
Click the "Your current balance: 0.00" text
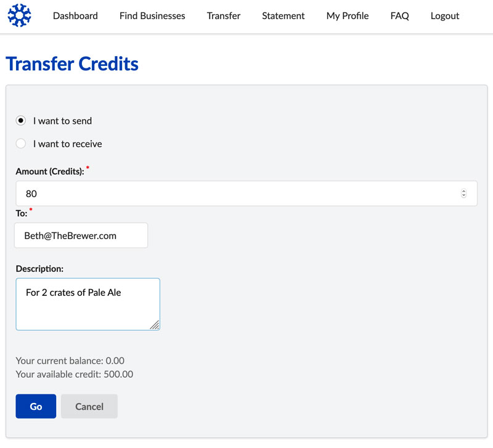(x=70, y=360)
